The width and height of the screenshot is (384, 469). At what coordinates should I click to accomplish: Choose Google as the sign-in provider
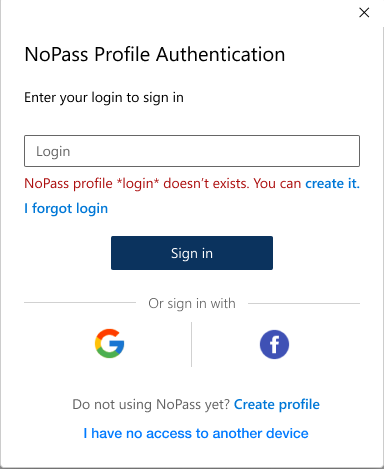click(109, 343)
